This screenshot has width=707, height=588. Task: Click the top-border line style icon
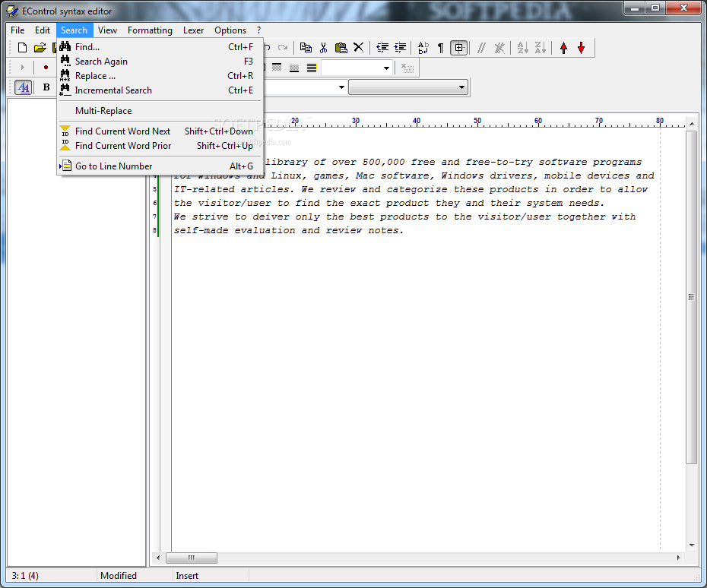(x=277, y=68)
